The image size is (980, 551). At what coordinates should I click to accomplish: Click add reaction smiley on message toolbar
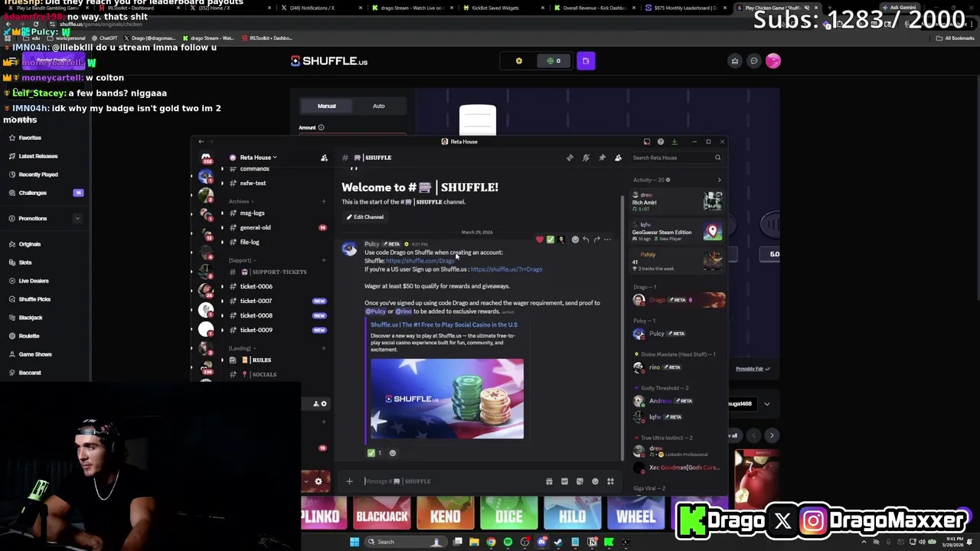[575, 240]
